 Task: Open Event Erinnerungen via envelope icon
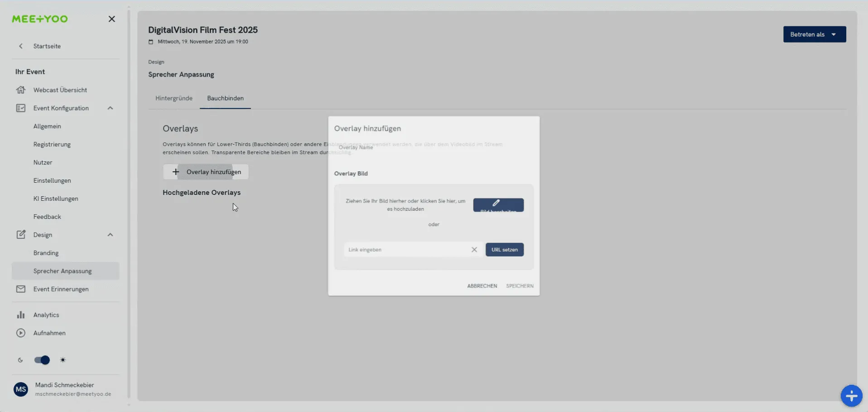(21, 289)
